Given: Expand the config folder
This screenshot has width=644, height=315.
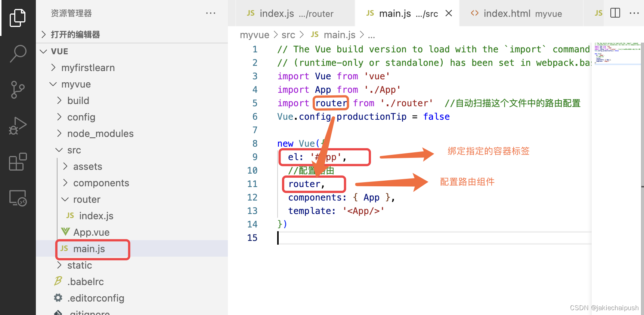Looking at the screenshot, I should click(x=132, y=117).
